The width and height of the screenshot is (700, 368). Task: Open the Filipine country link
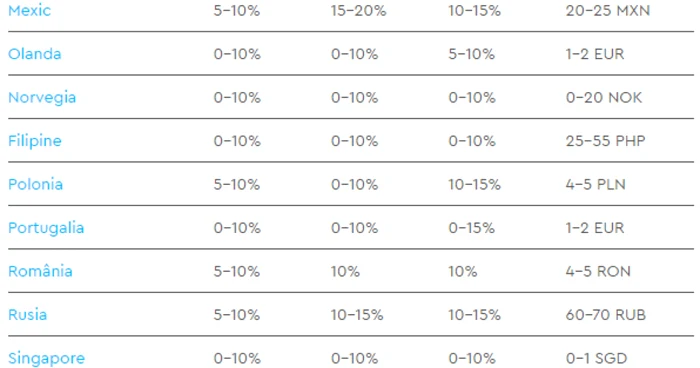click(x=34, y=141)
